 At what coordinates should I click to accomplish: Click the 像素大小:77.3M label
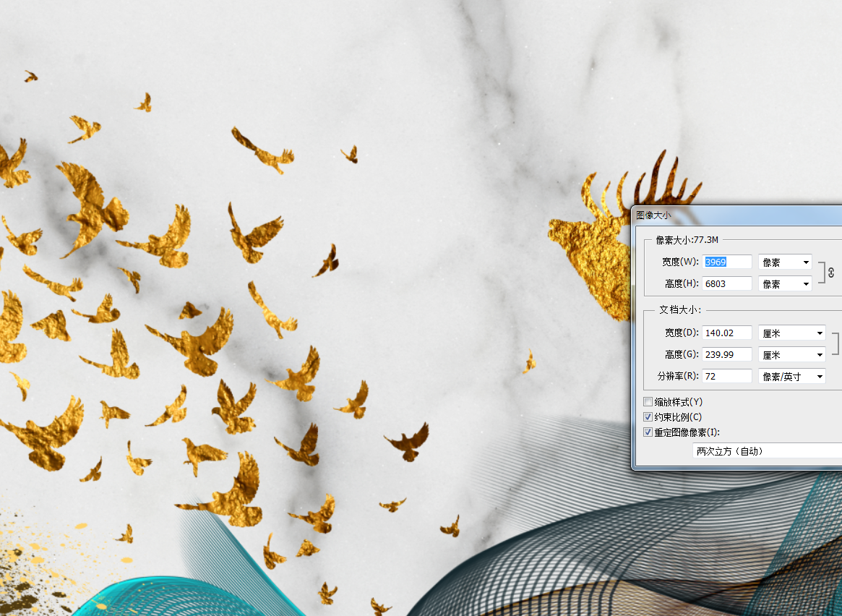point(687,240)
